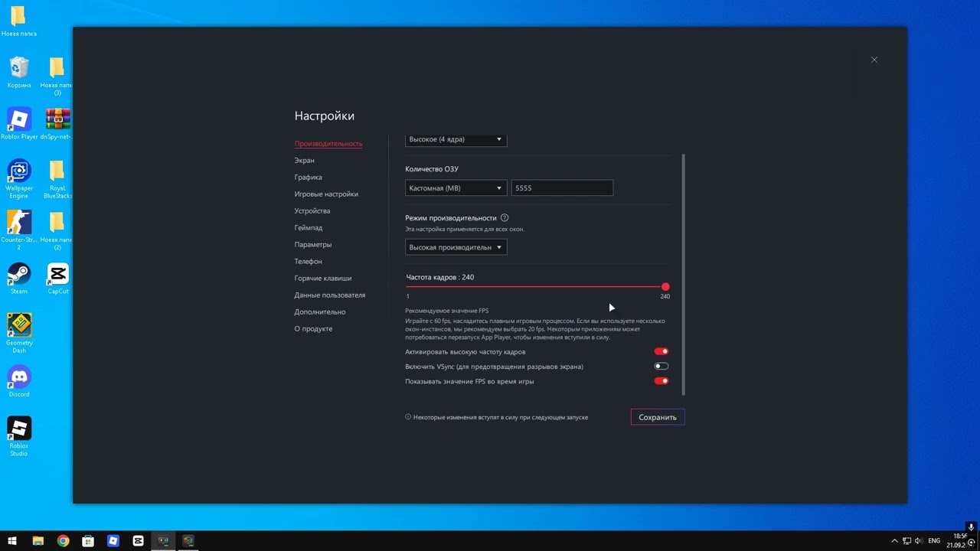Open the Геймпад section
Screen dimensions: 980x551
pos(309,228)
